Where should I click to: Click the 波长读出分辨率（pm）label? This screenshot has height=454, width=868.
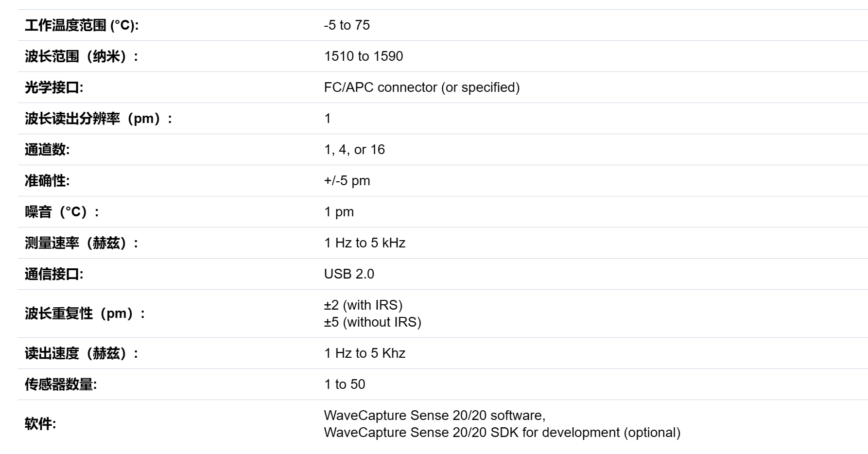coord(99,119)
